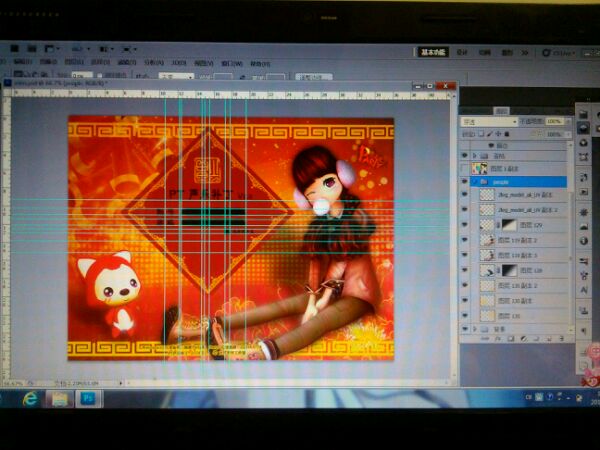
Task: Open the fourth icon in panel dock
Action: [x=583, y=157]
